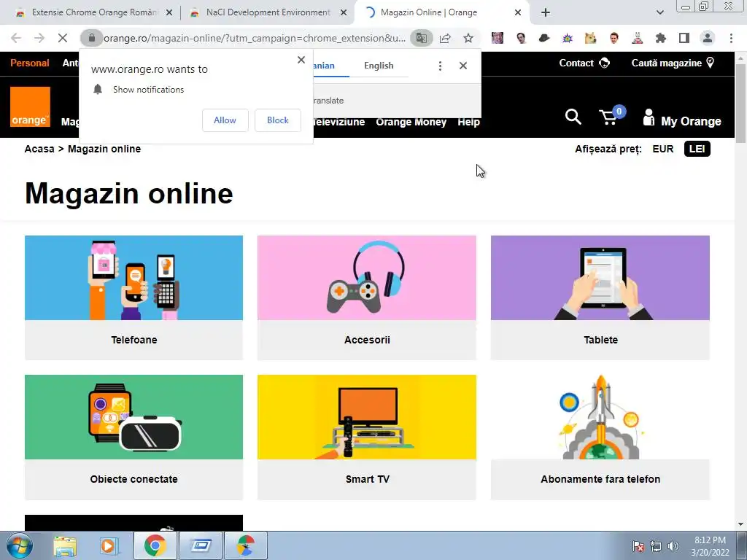Click Caută magazine store locator
Viewport: 747px width, 560px height.
673,63
